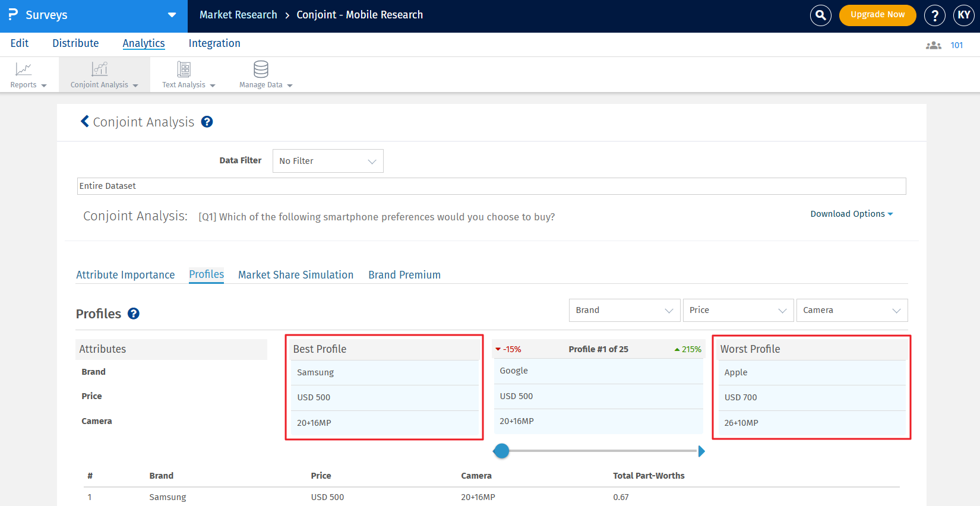This screenshot has height=506, width=980.
Task: Open help icon beside the Profiles heading
Action: point(134,314)
